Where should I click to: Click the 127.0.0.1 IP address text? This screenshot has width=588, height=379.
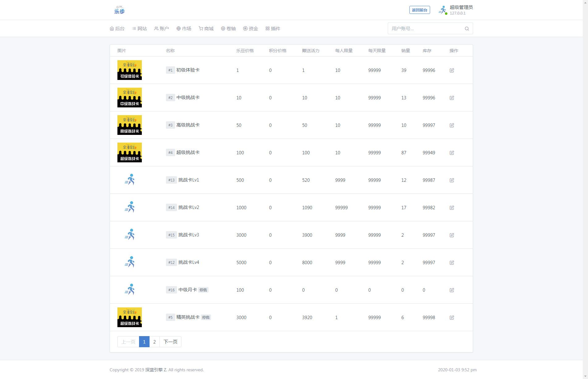pos(458,13)
